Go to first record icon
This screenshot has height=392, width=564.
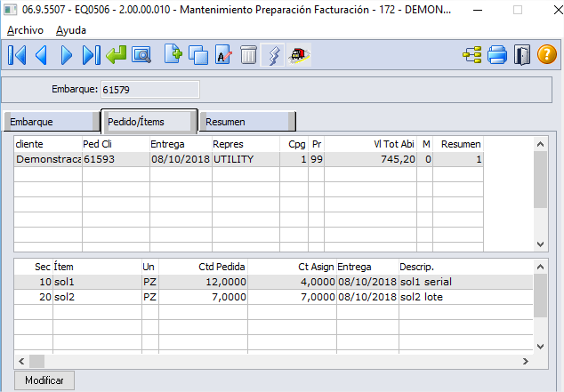[17, 55]
